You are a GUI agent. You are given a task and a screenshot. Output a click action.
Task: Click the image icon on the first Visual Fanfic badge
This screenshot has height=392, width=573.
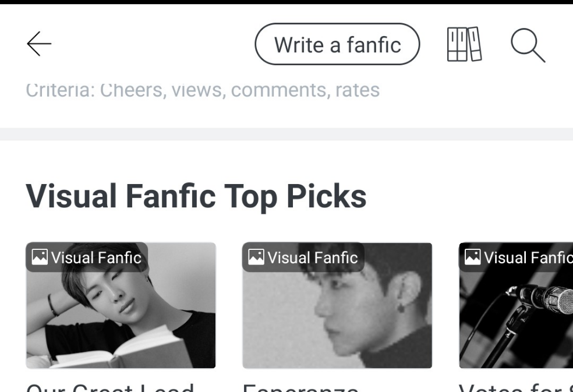40,257
